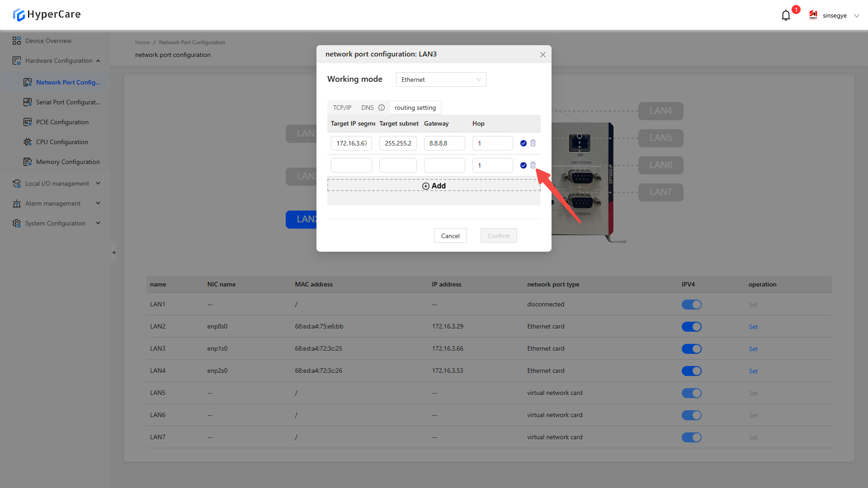Expand System Configuration menu
Screen dimensions: 868x488
coord(56,223)
